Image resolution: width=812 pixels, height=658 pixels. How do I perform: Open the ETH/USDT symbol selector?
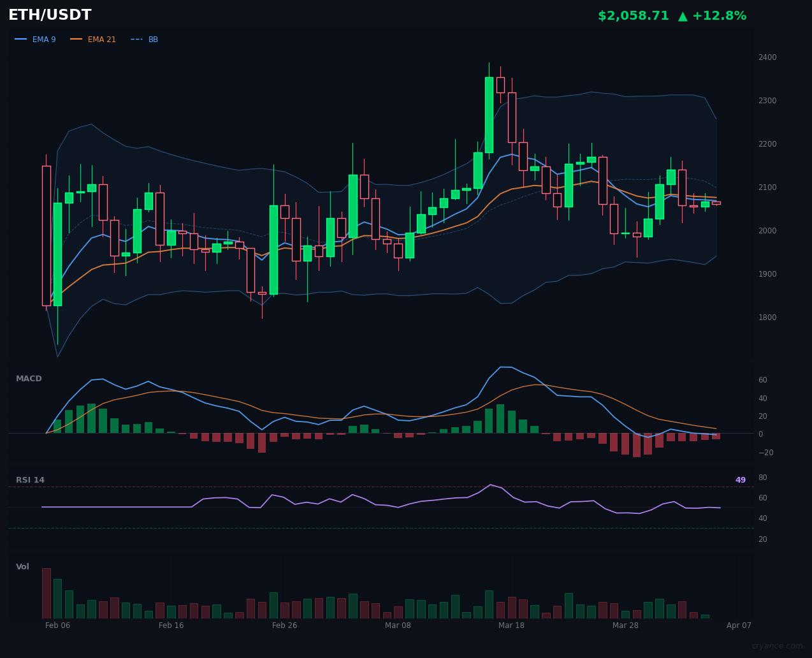pos(48,15)
